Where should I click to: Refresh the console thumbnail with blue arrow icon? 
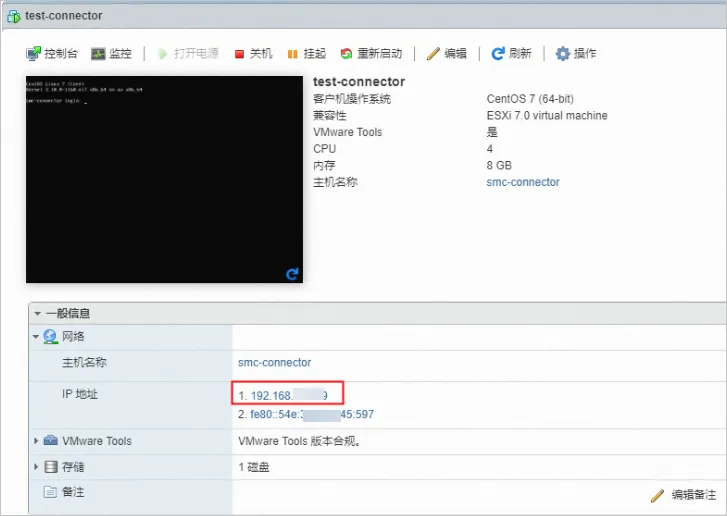click(292, 274)
